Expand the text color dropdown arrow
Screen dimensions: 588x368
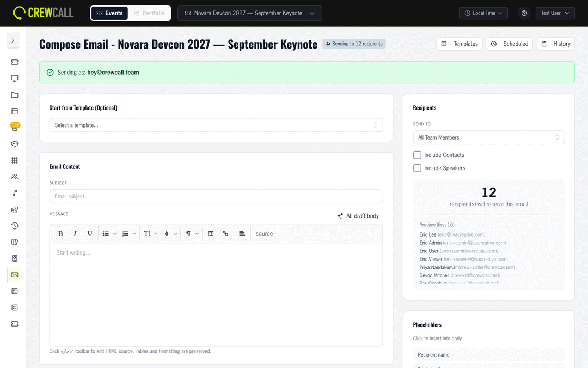click(x=175, y=234)
